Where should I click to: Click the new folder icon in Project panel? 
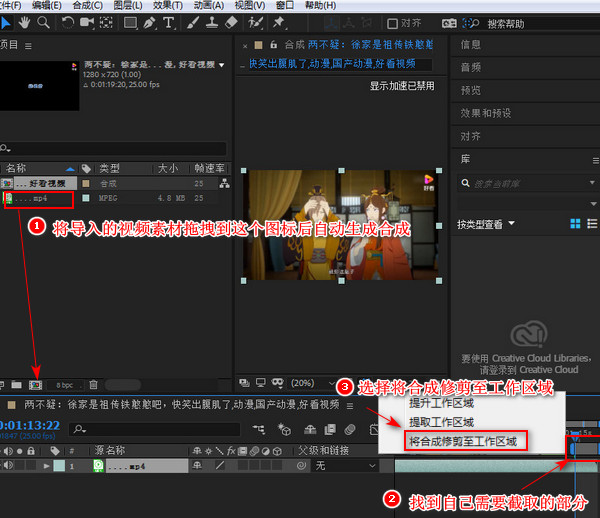(16, 385)
